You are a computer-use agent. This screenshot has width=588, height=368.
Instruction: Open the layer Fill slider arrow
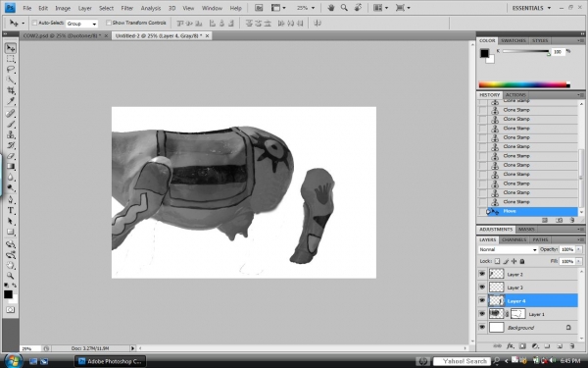(579, 261)
